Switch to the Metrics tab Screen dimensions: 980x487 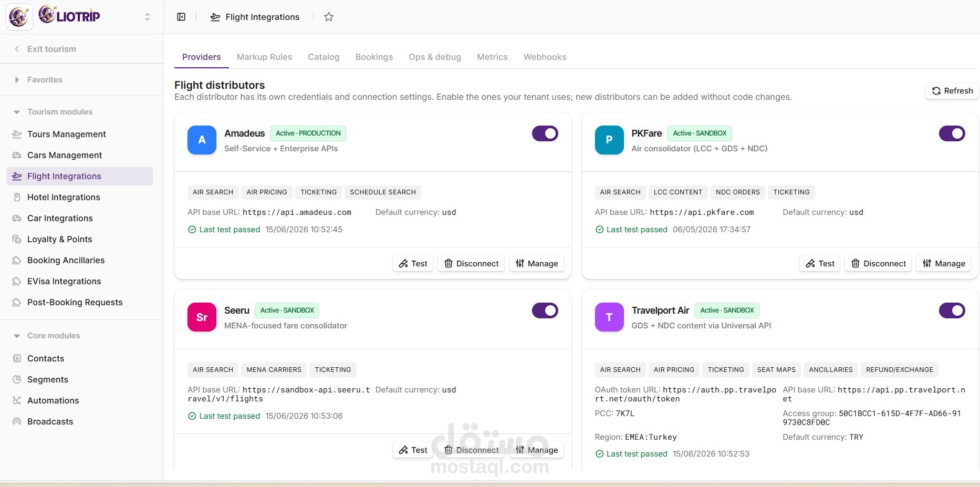492,57
